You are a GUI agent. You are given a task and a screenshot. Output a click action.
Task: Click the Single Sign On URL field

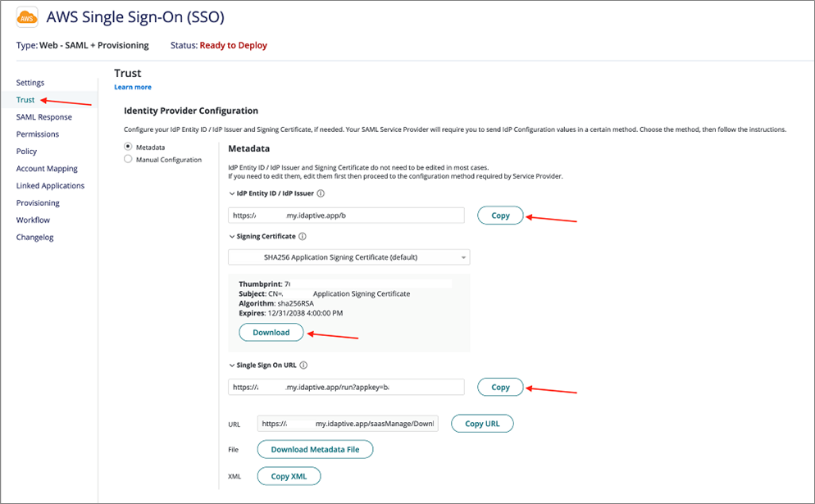click(346, 387)
